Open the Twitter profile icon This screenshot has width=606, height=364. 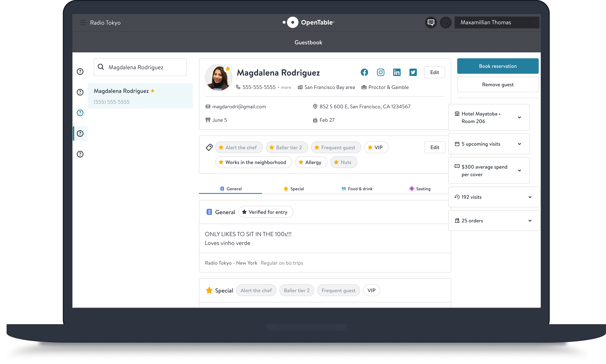pyautogui.click(x=413, y=72)
